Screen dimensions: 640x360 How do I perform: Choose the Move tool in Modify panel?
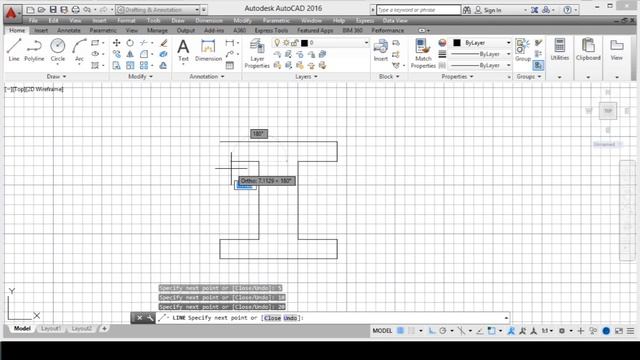pos(116,42)
